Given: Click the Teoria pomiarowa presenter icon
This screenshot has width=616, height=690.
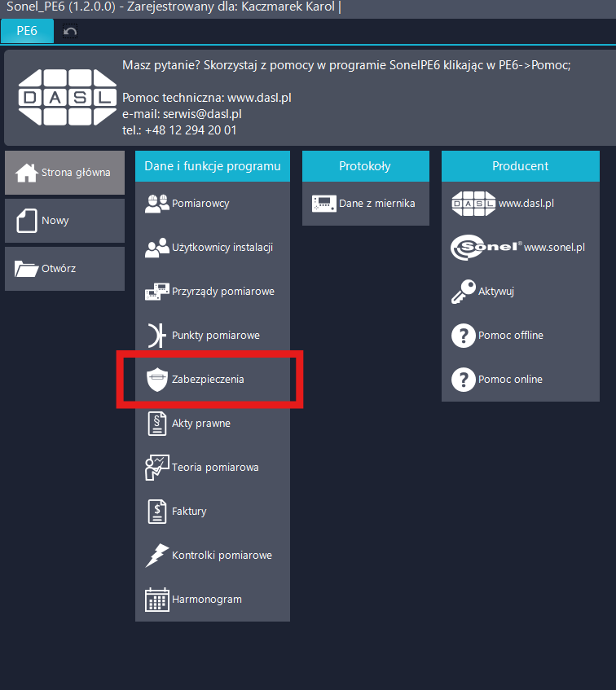Looking at the screenshot, I should pyautogui.click(x=156, y=468).
